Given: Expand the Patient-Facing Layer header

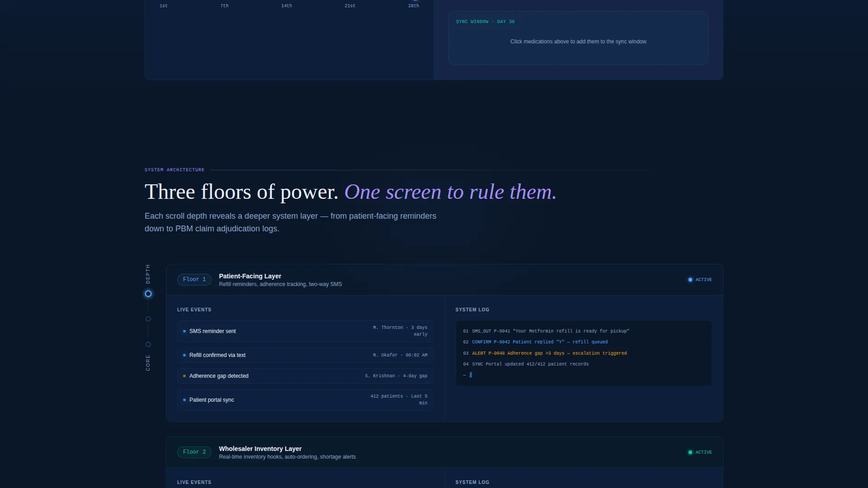Looking at the screenshot, I should [444, 280].
